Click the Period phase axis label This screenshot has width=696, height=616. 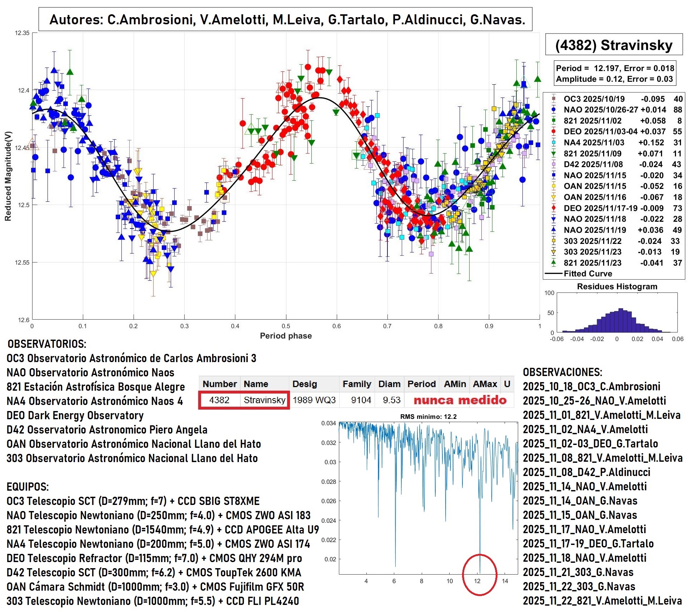point(286,336)
